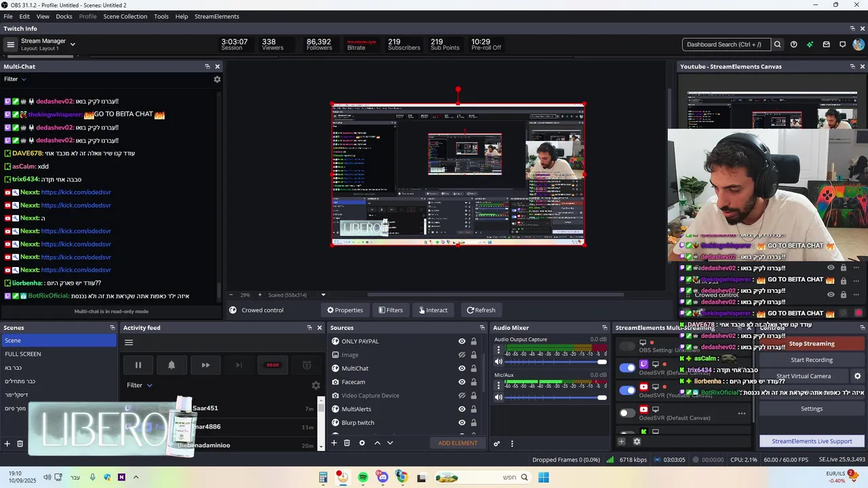Enable OdedSVR Default Canvas YouTube toggle
868x488 pixels.
(x=627, y=413)
